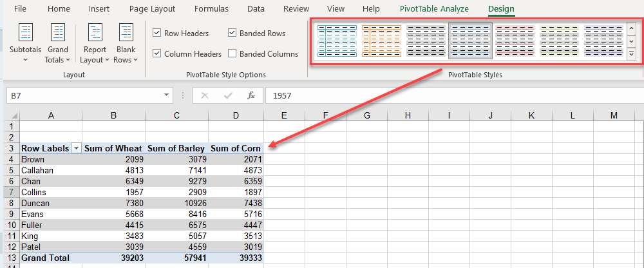Screen dimensions: 644x268
Task: Apply the orange PivotTable style thumbnail
Action: click(381, 41)
